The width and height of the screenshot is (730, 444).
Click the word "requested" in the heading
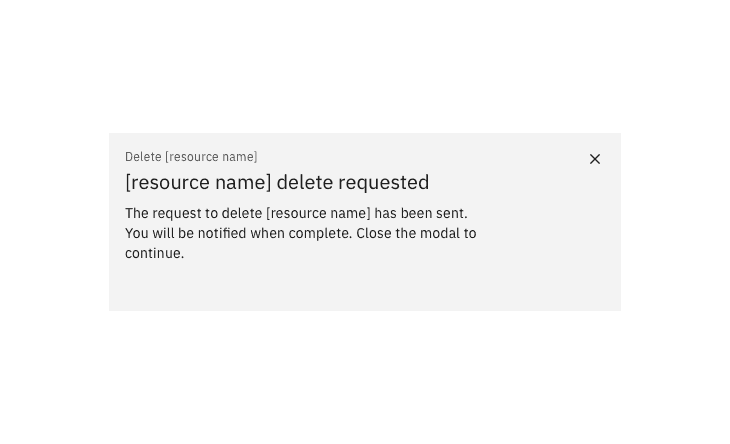click(x=384, y=182)
